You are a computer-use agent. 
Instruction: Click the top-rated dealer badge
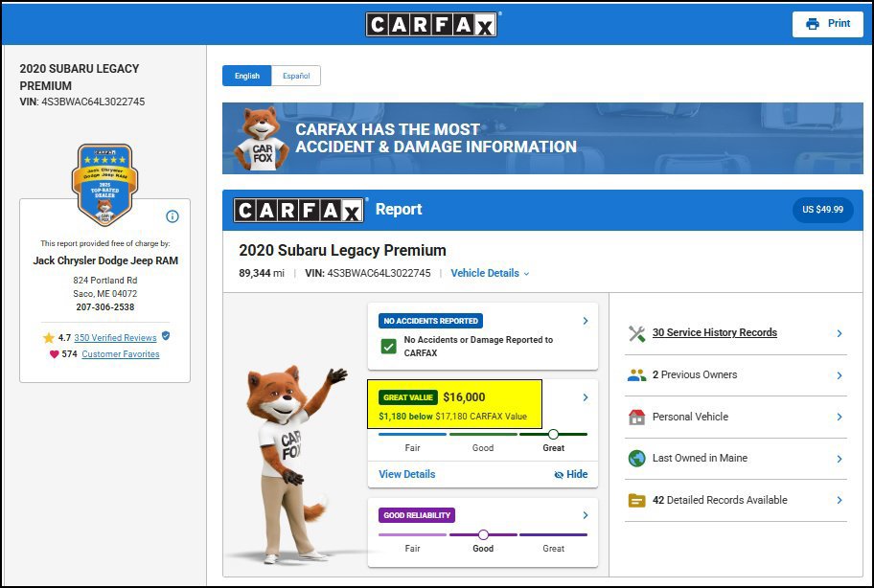104,184
